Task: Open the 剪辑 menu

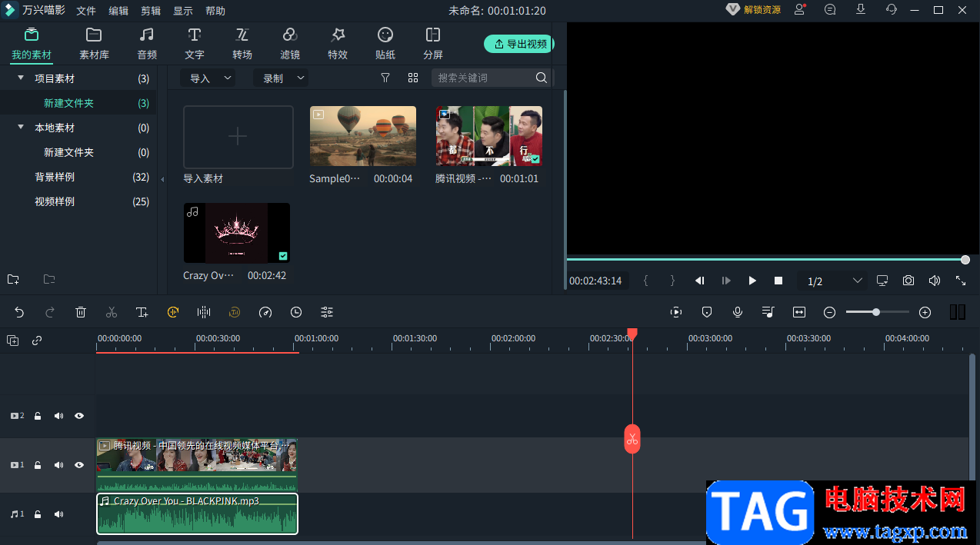Action: point(151,11)
